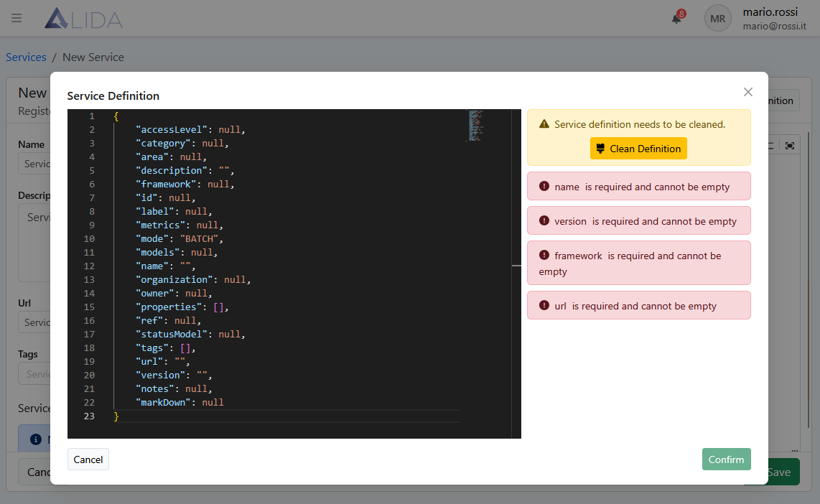Click the MR user avatar
This screenshot has height=504, width=820.
coord(717,18)
